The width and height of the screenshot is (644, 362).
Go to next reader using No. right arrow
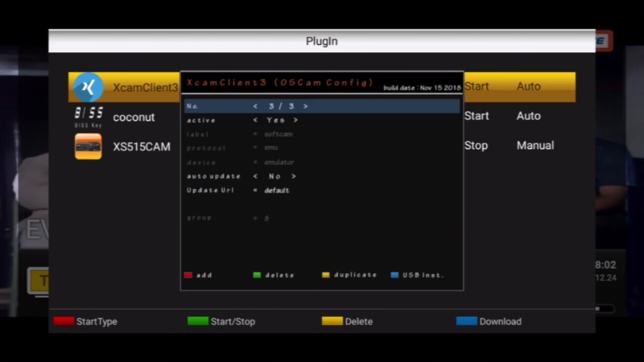click(x=306, y=106)
